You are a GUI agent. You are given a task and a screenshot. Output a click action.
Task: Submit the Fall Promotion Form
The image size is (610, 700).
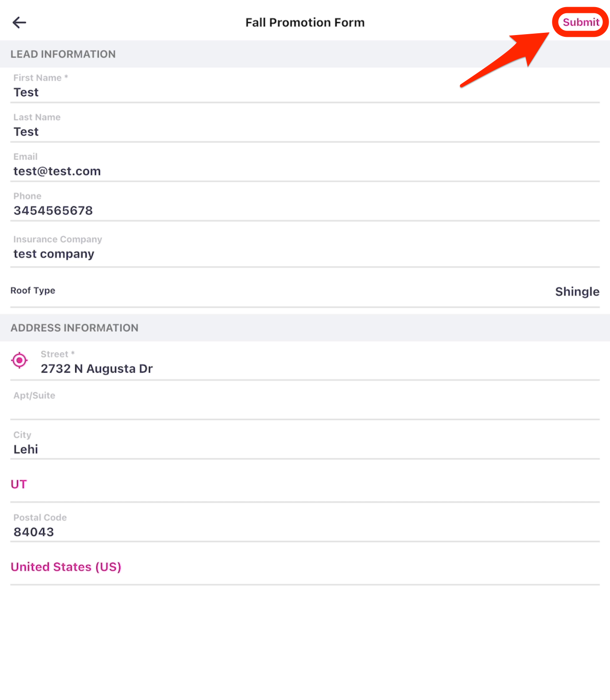click(581, 22)
